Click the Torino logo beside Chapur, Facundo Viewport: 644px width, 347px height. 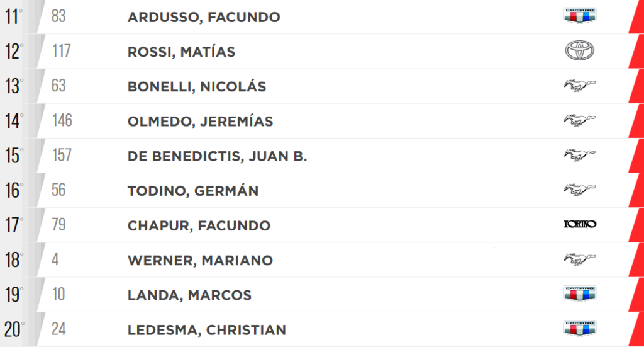click(579, 224)
